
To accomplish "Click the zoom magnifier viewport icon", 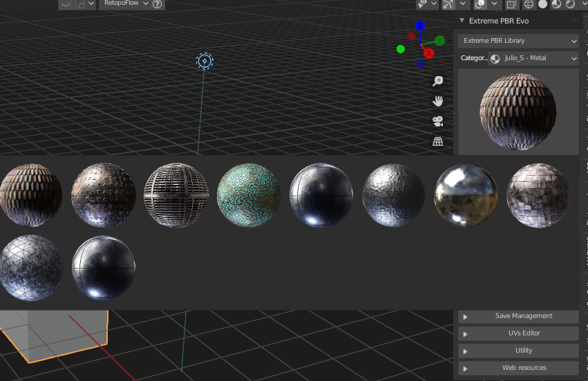I will coord(437,81).
